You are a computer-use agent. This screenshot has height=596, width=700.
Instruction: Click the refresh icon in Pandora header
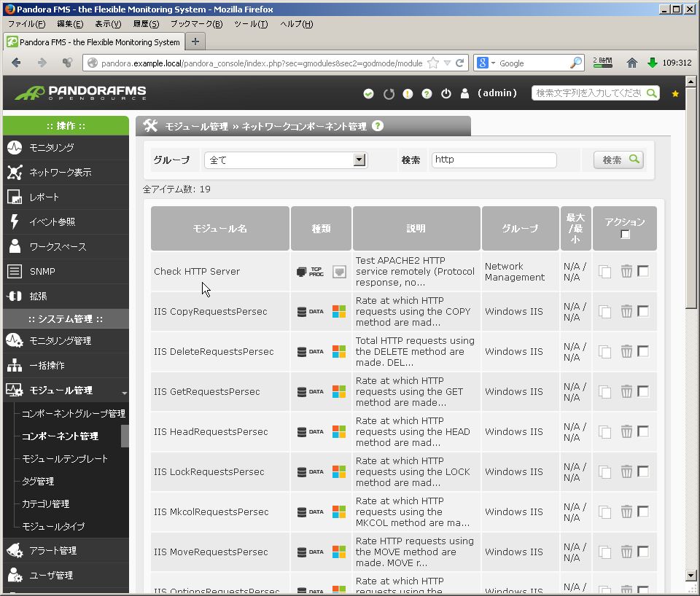tap(389, 94)
